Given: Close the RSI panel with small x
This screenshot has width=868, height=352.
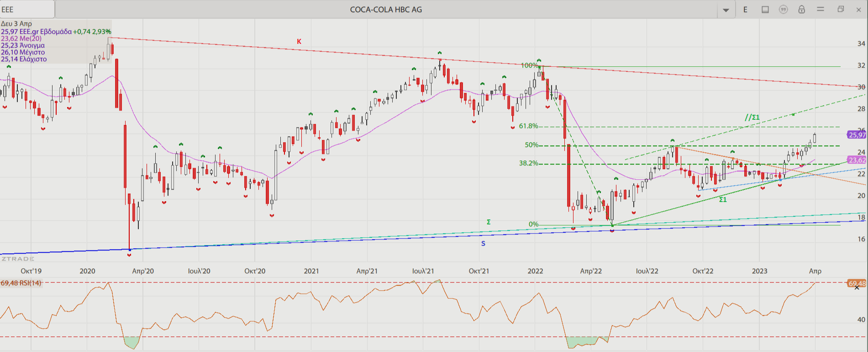Looking at the screenshot, I should 857,288.
